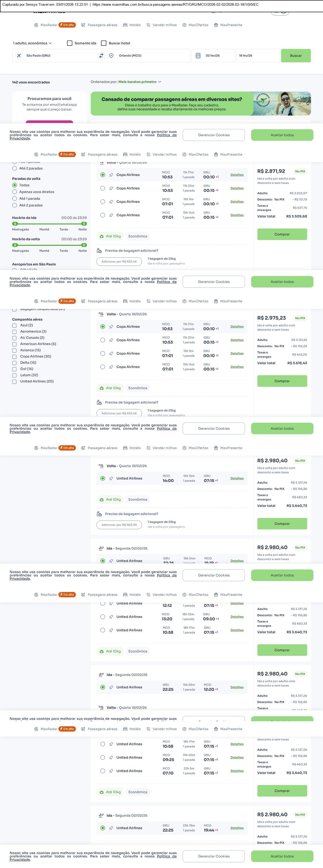Enable the Somente ida checkbox
The height and width of the screenshot is (868, 323).
pos(70,43)
